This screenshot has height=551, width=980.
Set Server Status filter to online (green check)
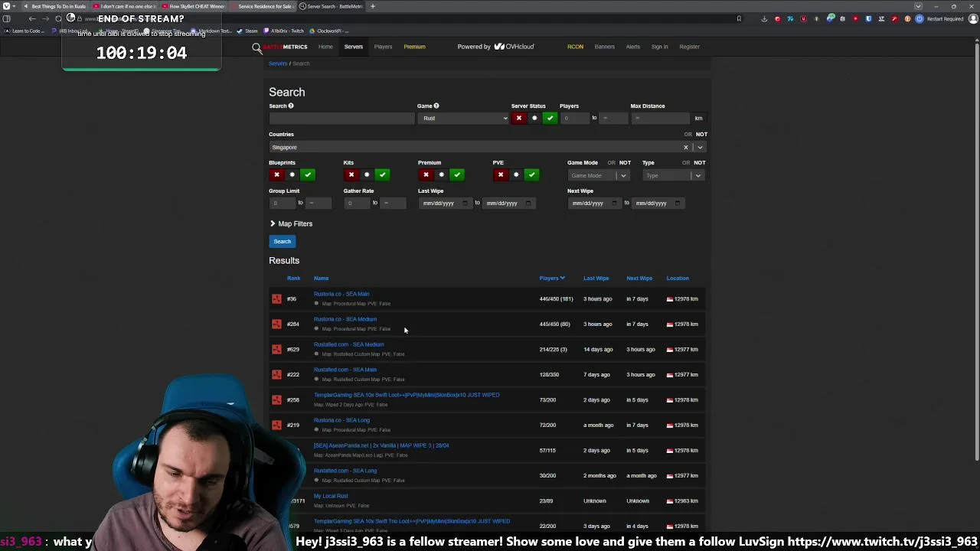550,118
